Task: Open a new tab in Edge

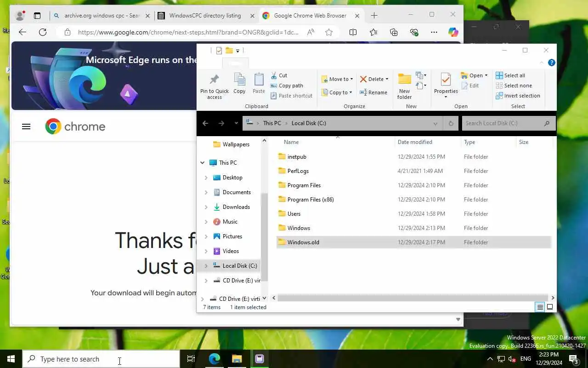Action: (x=374, y=16)
